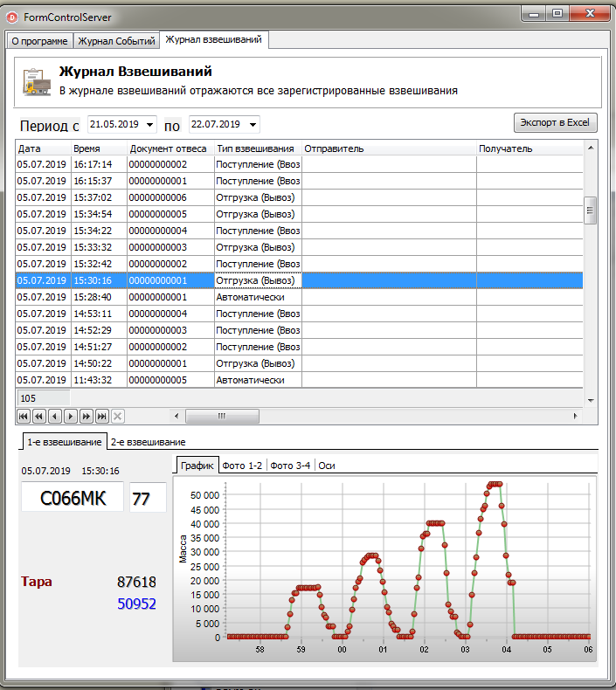
Task: Click the table's horizontal scrollbar thumb
Action: (221, 417)
